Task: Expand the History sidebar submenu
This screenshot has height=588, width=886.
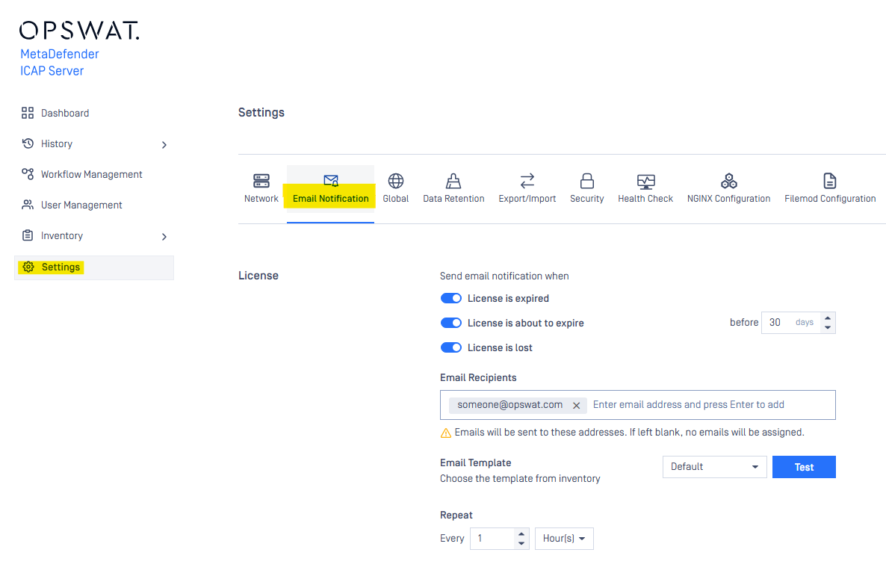Action: tap(164, 144)
